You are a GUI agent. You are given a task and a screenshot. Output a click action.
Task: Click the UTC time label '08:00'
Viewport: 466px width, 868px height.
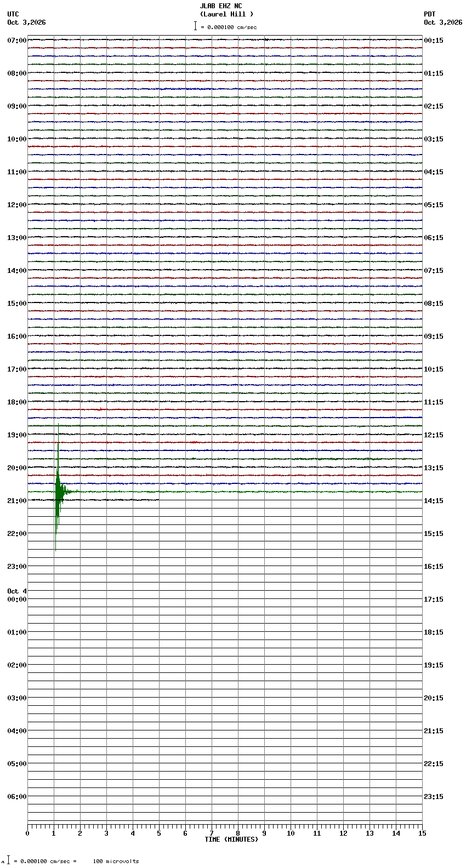click(17, 73)
